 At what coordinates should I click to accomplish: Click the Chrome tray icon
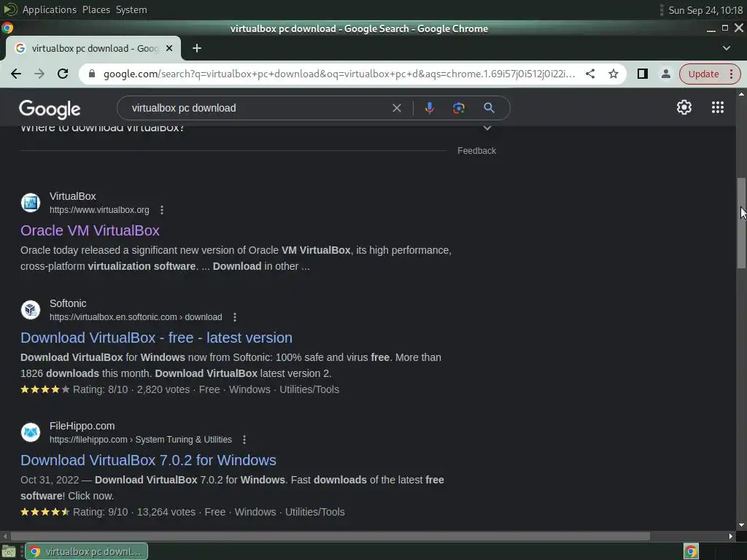pyautogui.click(x=691, y=551)
